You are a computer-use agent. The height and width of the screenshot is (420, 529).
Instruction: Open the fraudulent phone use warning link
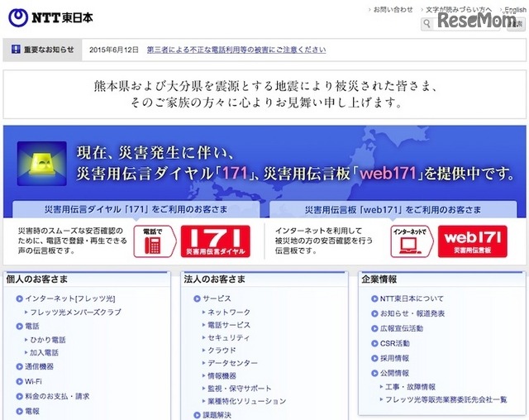(x=236, y=50)
